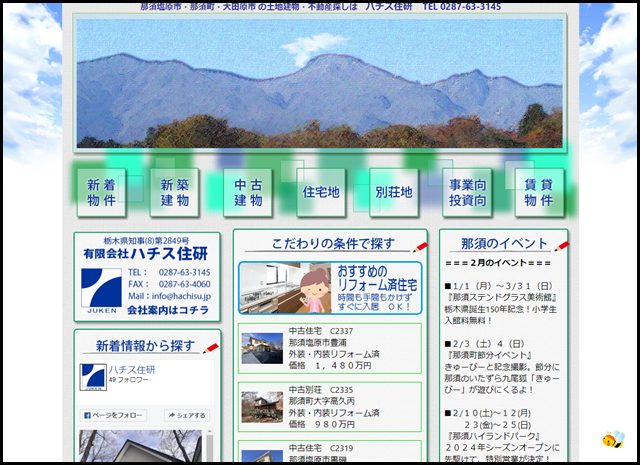Image resolution: width=640 pixels, height=465 pixels.
Task: Click the 『那須ハイランドパーク』 event text
Action: point(494,436)
